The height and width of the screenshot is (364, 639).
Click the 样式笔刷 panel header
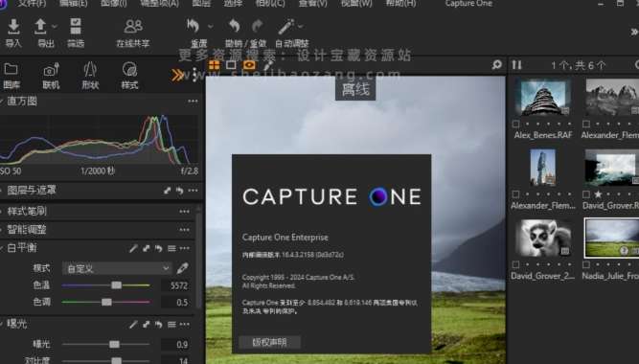98,211
